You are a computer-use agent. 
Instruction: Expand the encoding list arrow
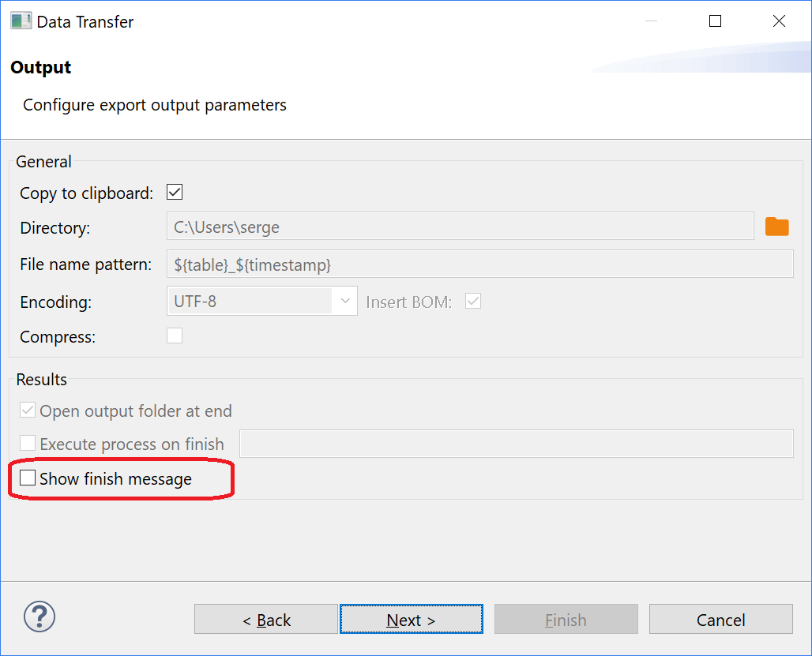pos(345,301)
